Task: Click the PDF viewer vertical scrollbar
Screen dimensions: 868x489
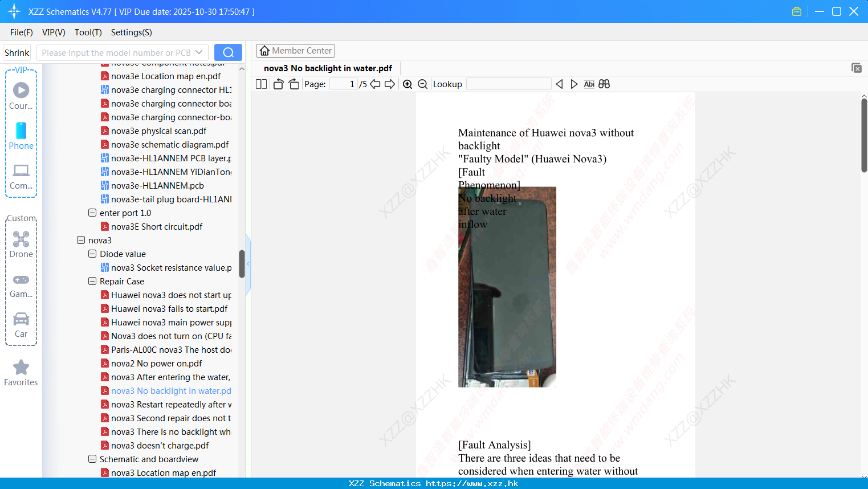Action: tap(864, 135)
